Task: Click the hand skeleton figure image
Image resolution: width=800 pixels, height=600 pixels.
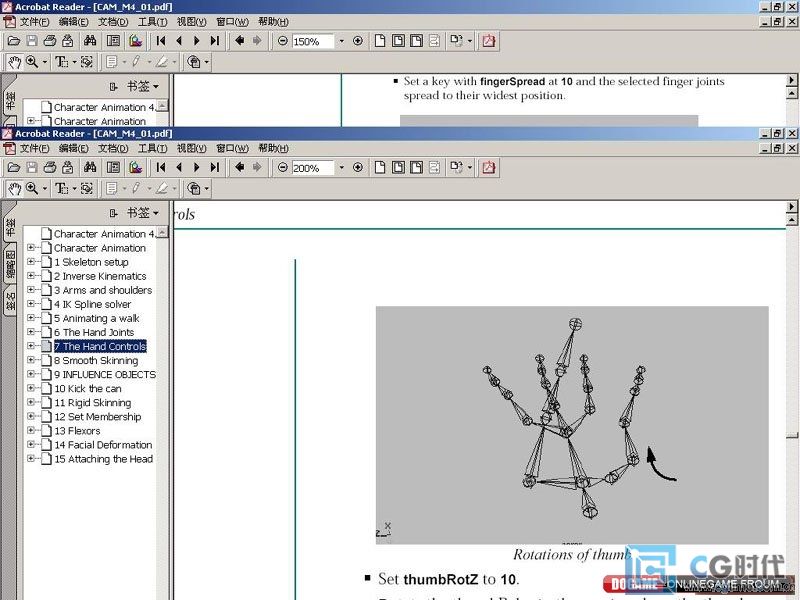Action: (x=572, y=425)
